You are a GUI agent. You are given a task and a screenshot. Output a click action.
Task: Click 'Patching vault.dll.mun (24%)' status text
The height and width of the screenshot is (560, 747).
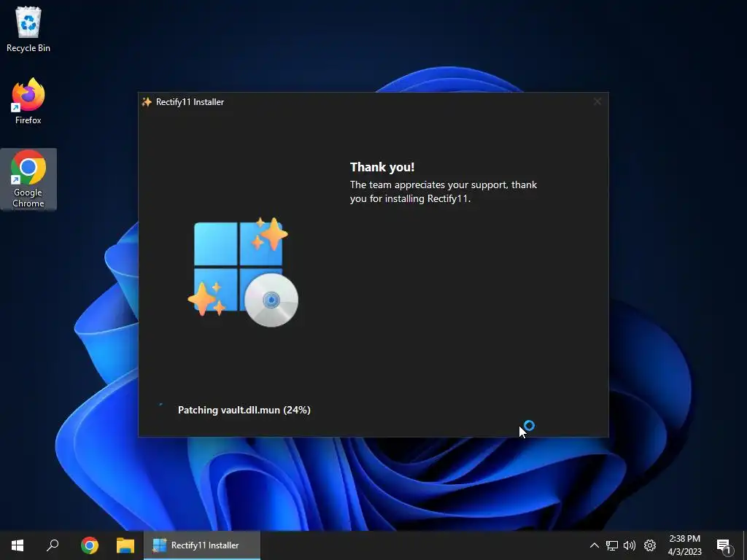coord(244,410)
